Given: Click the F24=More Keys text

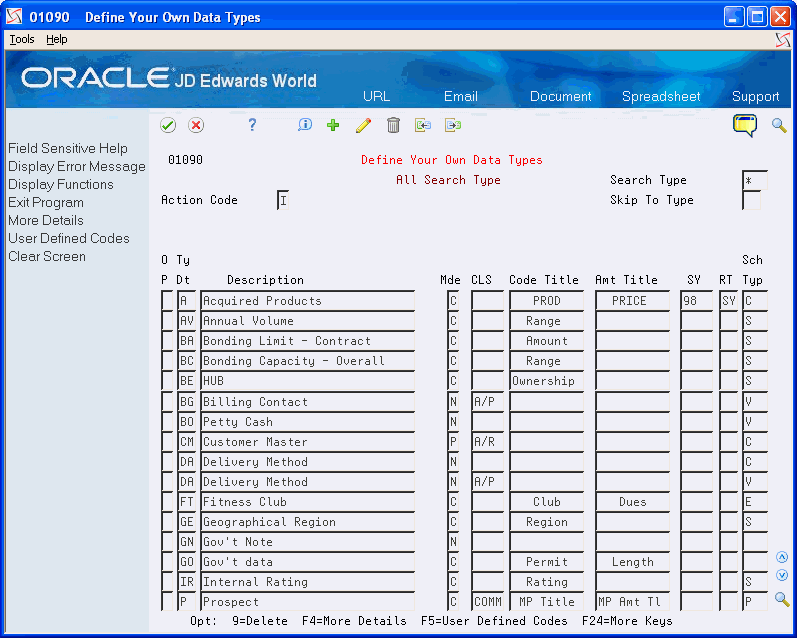Looking at the screenshot, I should coord(627,621).
